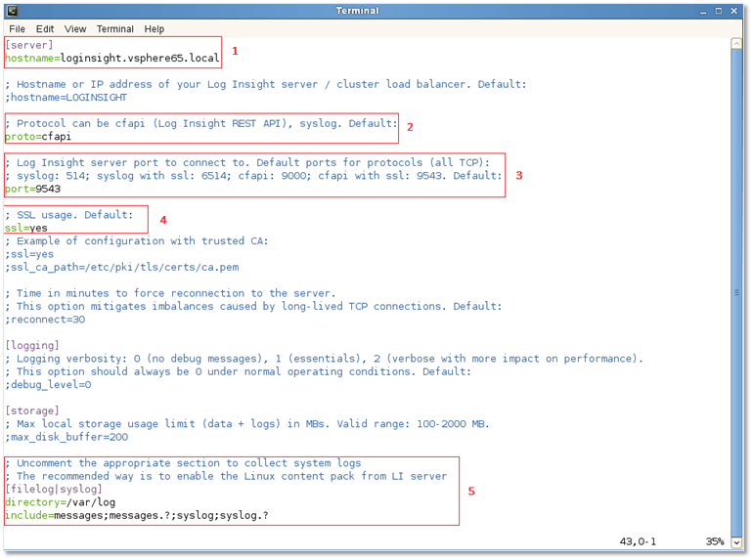Click the terminal icon in title bar
This screenshot has height=560, width=753.
pyautogui.click(x=13, y=11)
